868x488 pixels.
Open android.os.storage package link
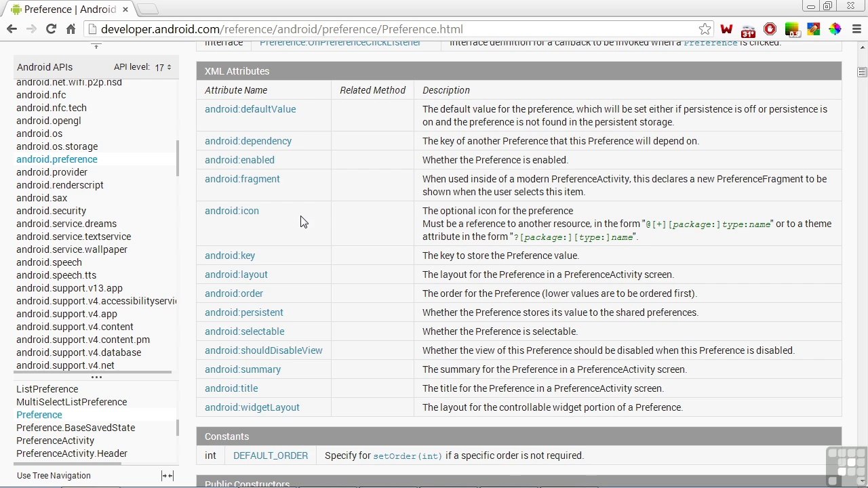(x=57, y=146)
